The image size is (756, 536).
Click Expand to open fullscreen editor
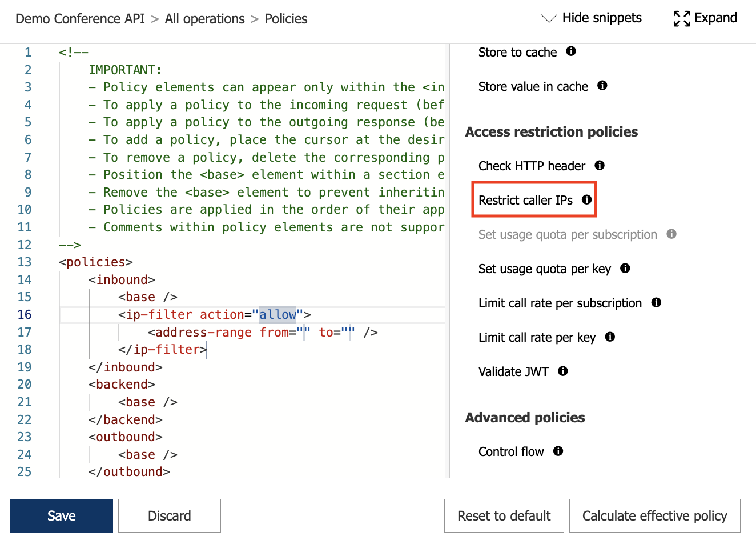pos(705,18)
